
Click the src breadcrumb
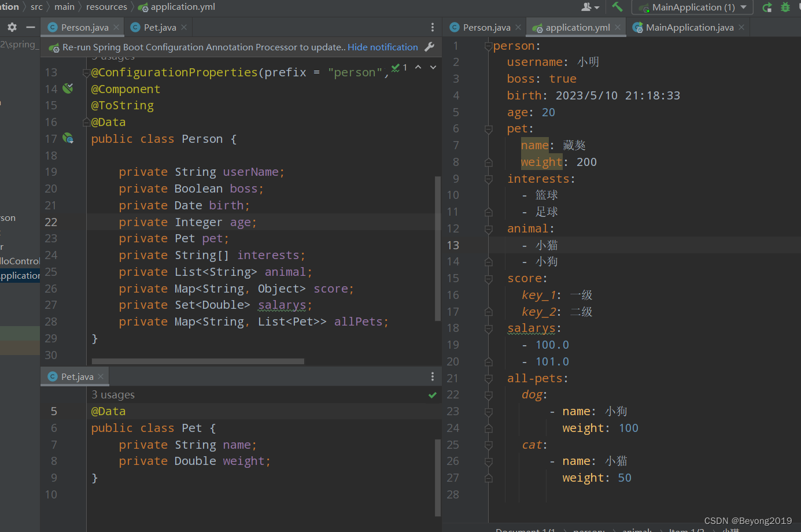[36, 7]
